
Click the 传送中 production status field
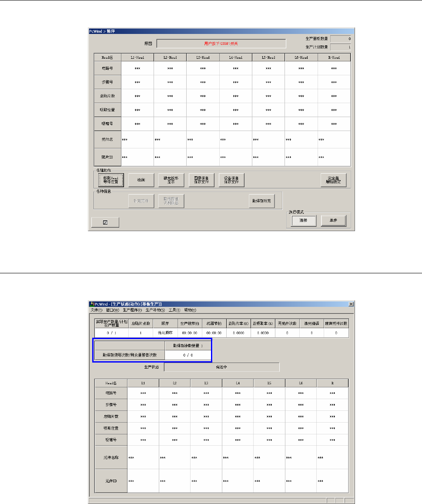(222, 367)
